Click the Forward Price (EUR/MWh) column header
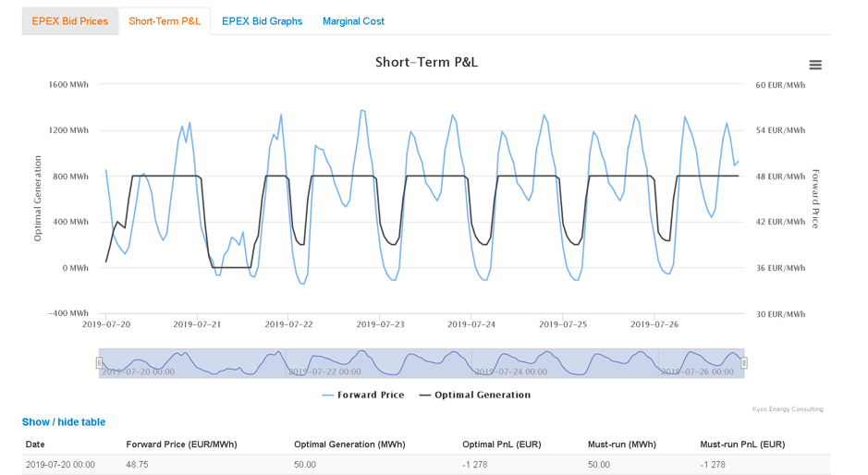868x475 pixels. click(181, 444)
